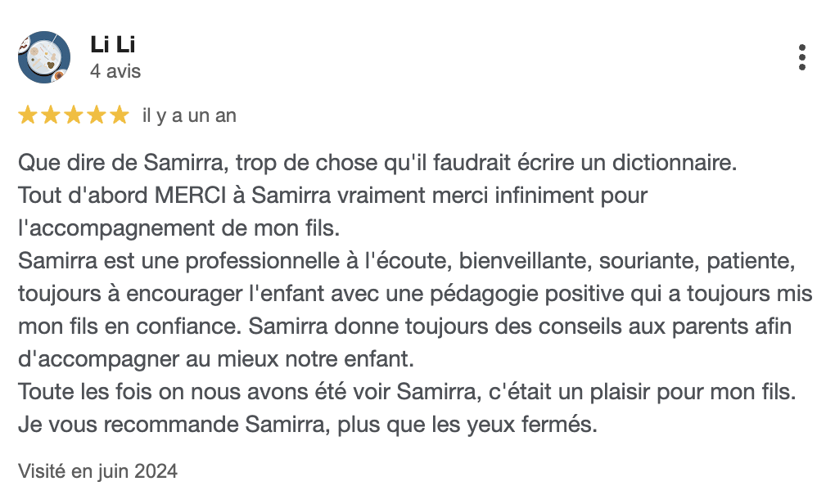Click the line starting "Que dire de Samirra"
The image size is (835, 504).
click(377, 162)
